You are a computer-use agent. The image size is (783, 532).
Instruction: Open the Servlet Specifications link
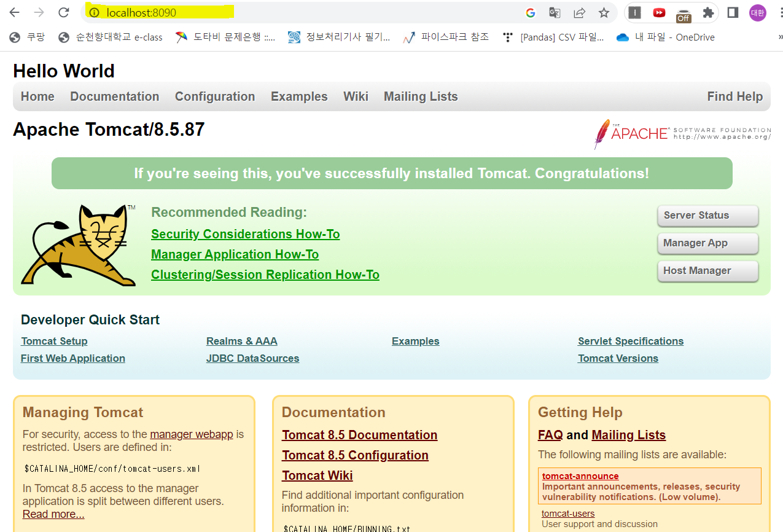(x=631, y=341)
